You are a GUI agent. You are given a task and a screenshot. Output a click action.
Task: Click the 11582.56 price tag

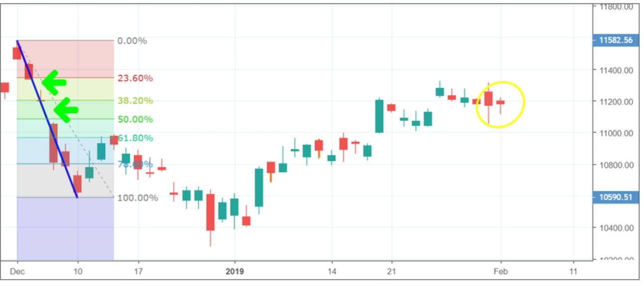point(616,40)
